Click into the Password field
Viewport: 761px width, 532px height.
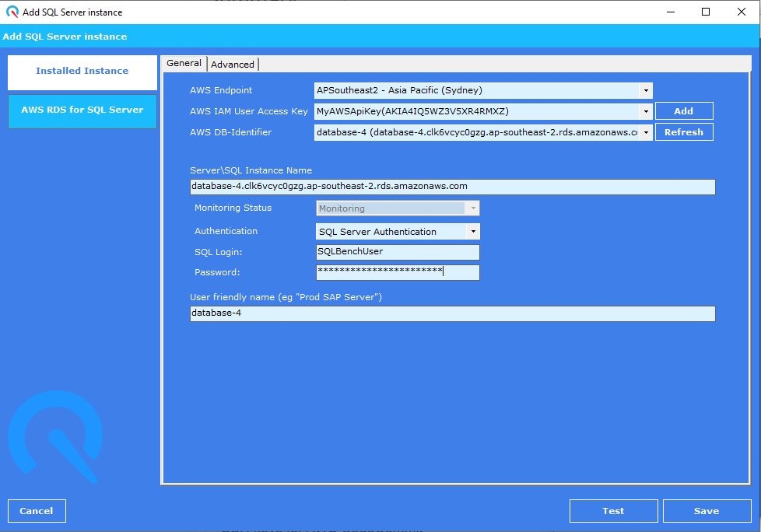pyautogui.click(x=397, y=272)
